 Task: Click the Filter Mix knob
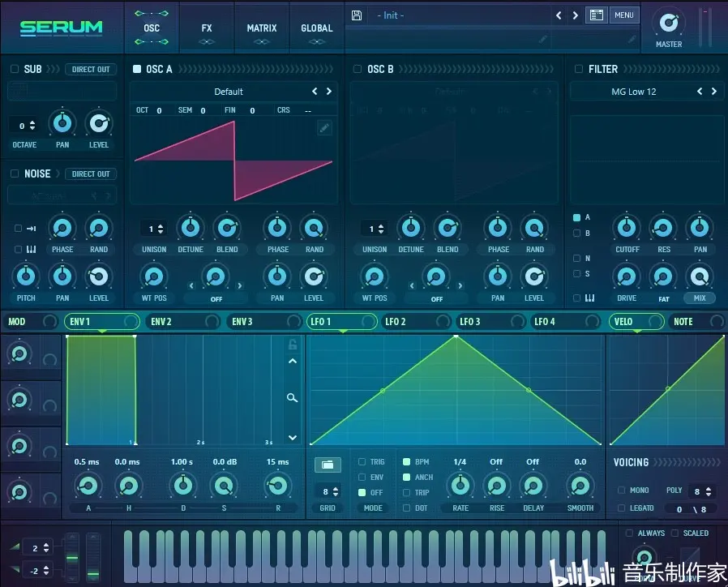[699, 276]
